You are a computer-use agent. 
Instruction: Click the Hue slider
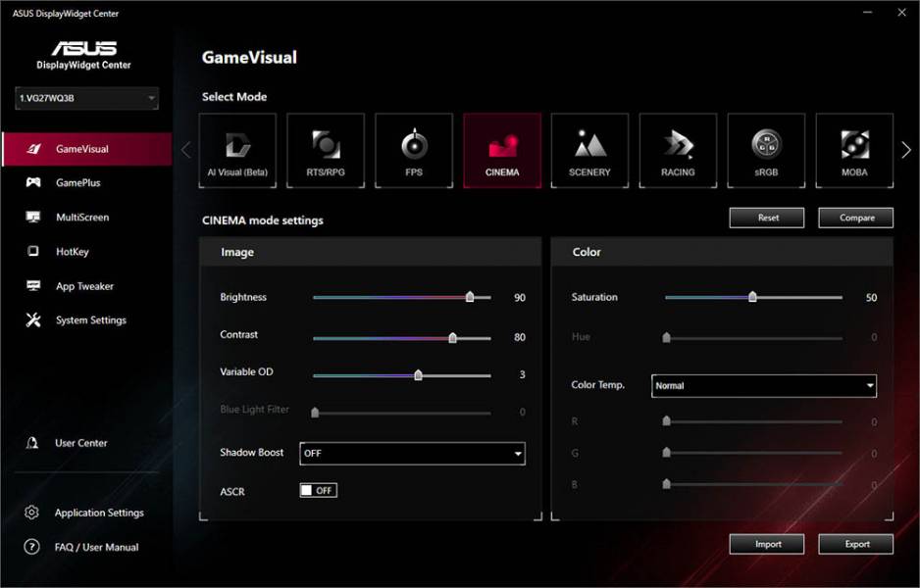point(754,338)
